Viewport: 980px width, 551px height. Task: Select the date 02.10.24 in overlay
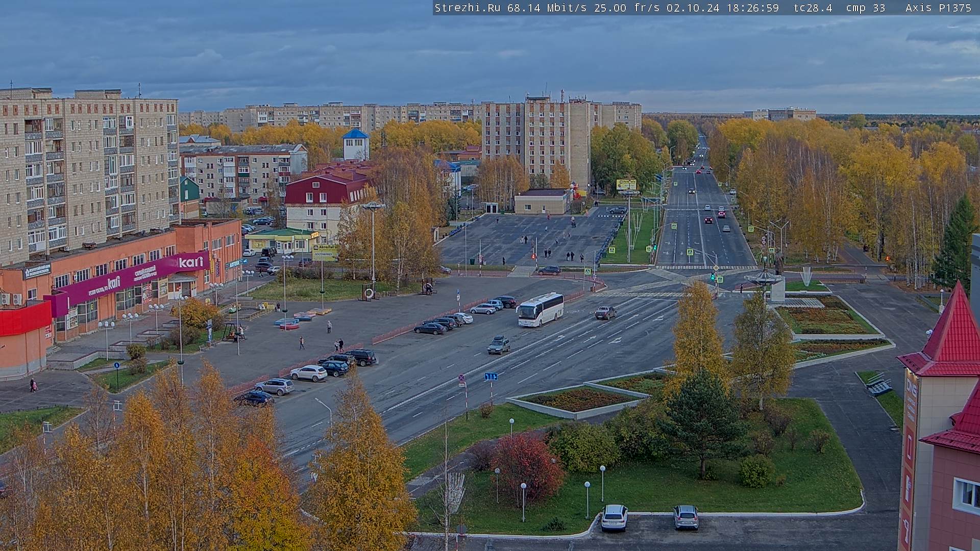pos(693,8)
